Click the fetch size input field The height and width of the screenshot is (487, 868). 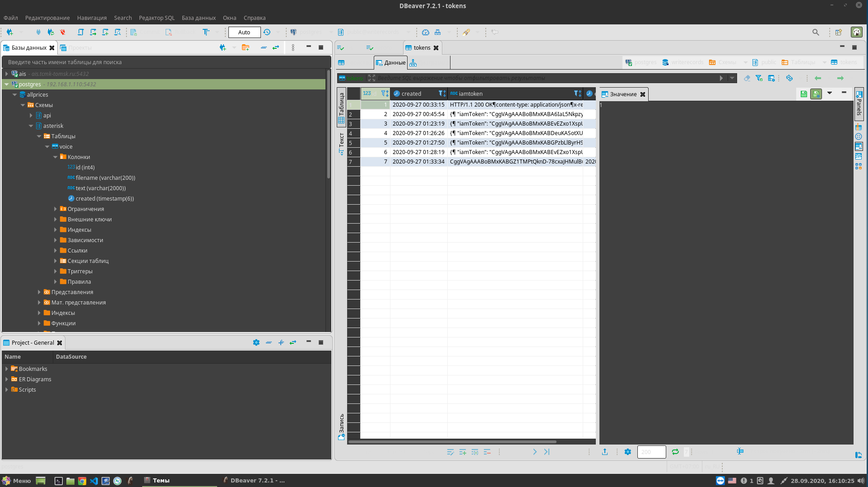651,452
